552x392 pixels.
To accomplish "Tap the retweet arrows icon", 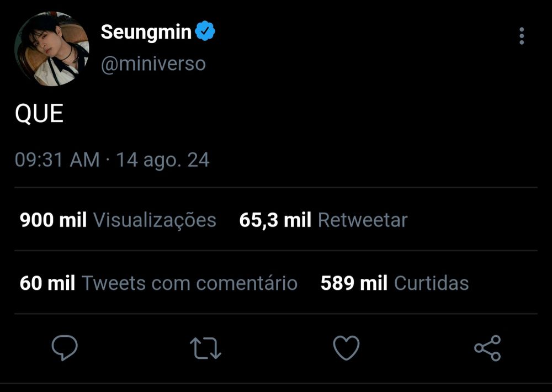I will pyautogui.click(x=205, y=348).
